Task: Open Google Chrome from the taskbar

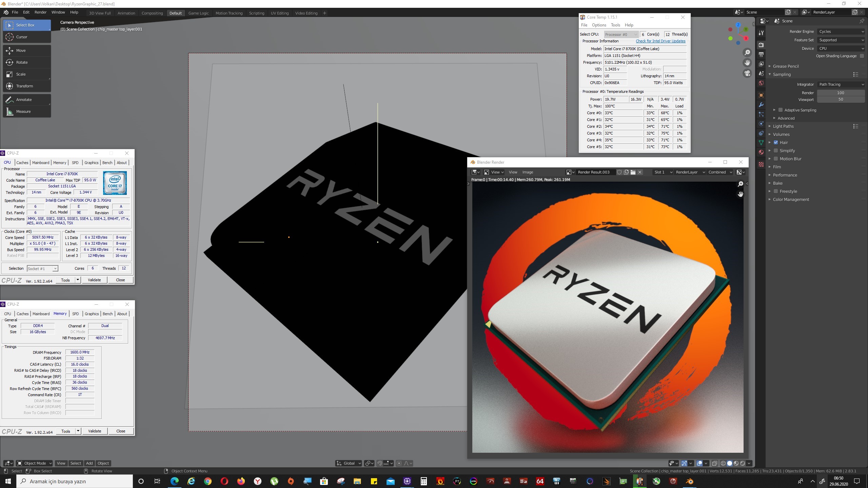Action: point(208,481)
